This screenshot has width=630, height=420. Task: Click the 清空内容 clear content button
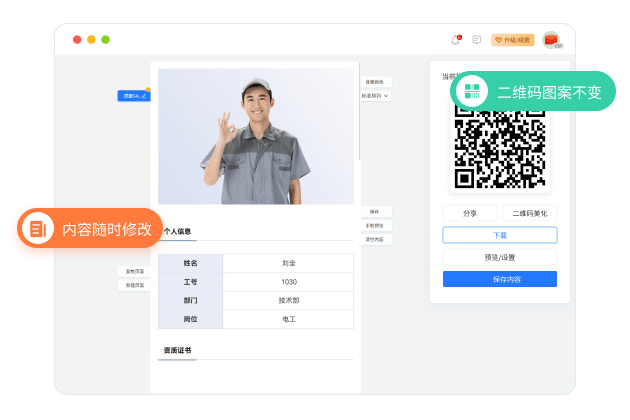374,239
